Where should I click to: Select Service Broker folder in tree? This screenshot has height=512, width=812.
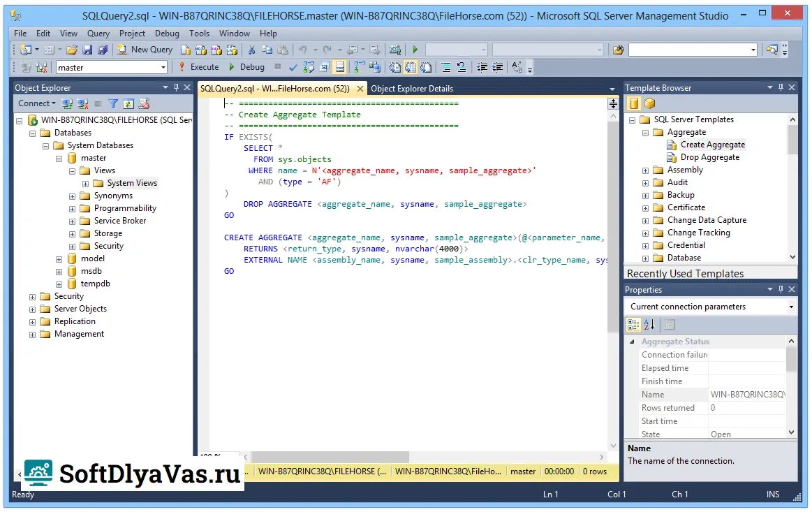point(119,221)
